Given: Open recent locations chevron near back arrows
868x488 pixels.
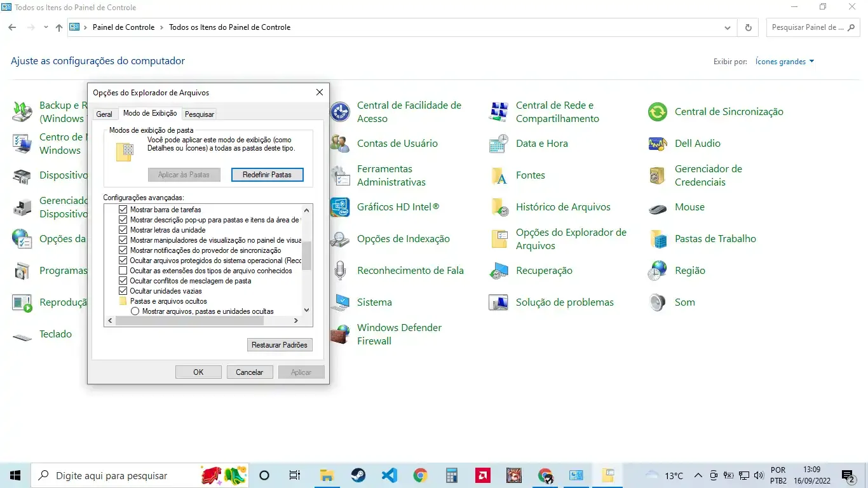Looking at the screenshot, I should [x=46, y=28].
